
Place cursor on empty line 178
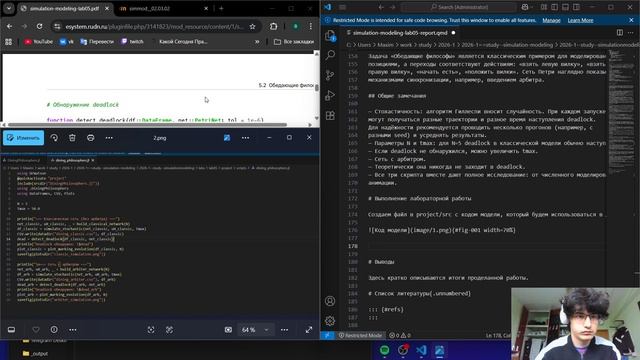[486, 246]
